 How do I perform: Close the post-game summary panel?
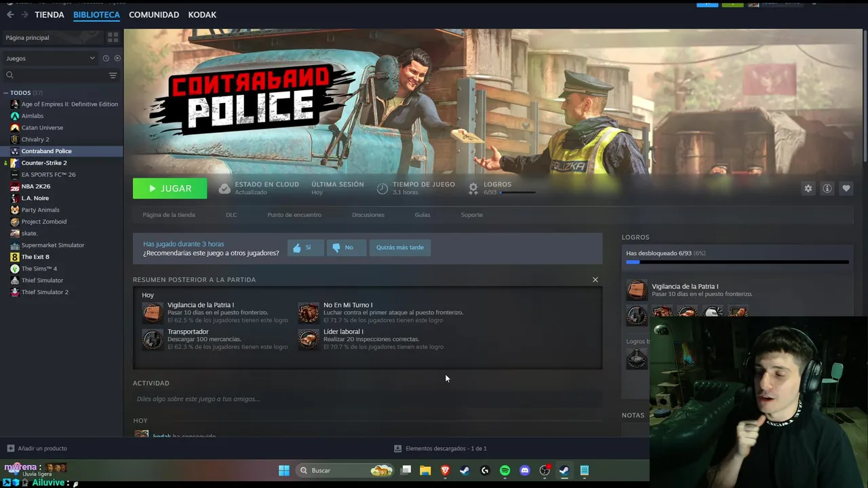click(595, 279)
